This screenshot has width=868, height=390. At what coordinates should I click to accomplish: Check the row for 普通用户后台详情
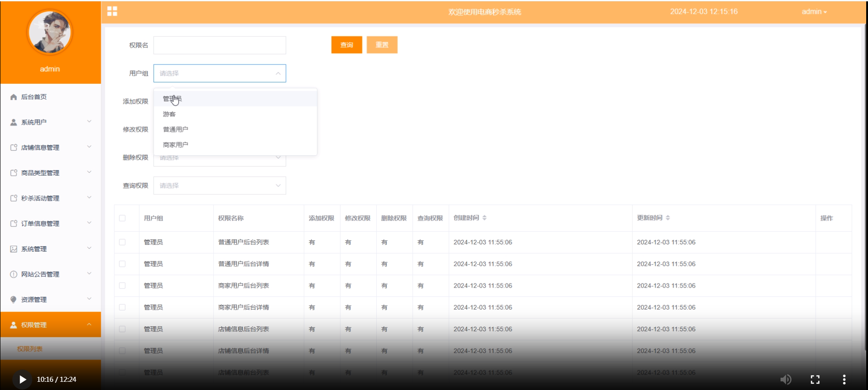(122, 264)
